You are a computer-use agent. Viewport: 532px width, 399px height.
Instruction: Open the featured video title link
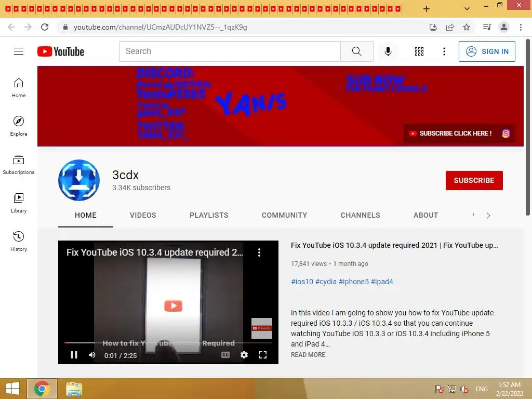[394, 245]
